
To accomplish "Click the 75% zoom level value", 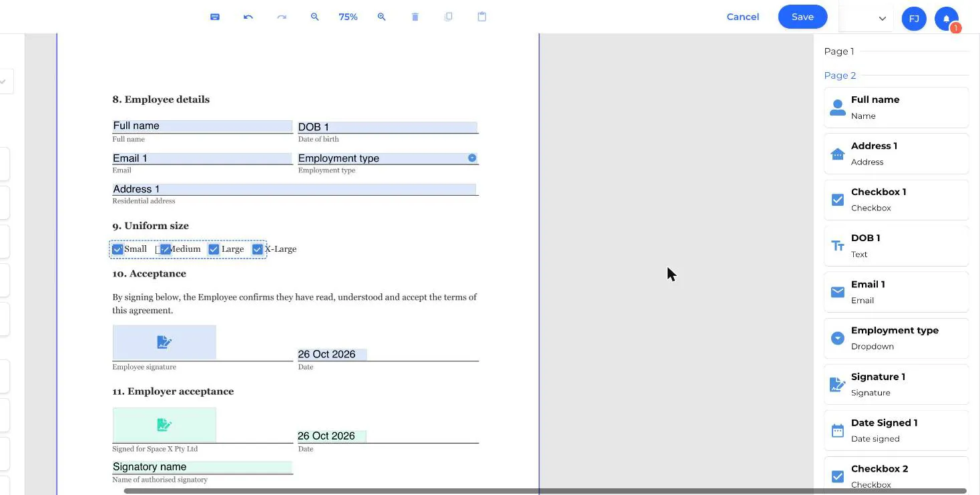I will point(348,17).
